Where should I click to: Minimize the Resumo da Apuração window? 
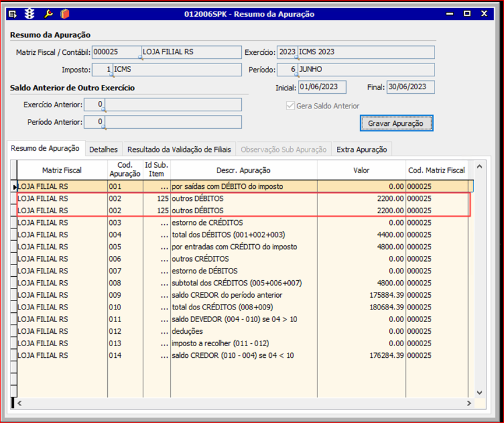[449, 13]
